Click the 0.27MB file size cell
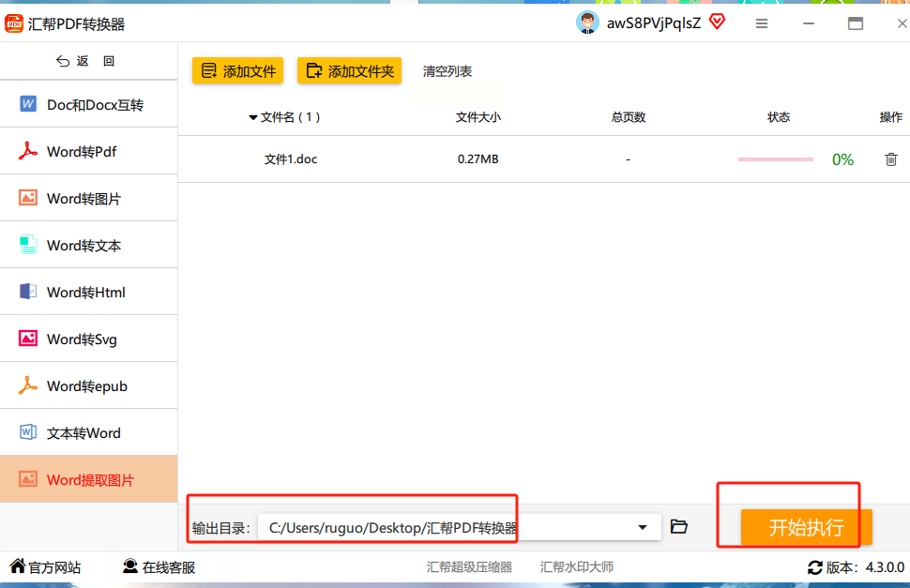The image size is (910, 588). [478, 158]
